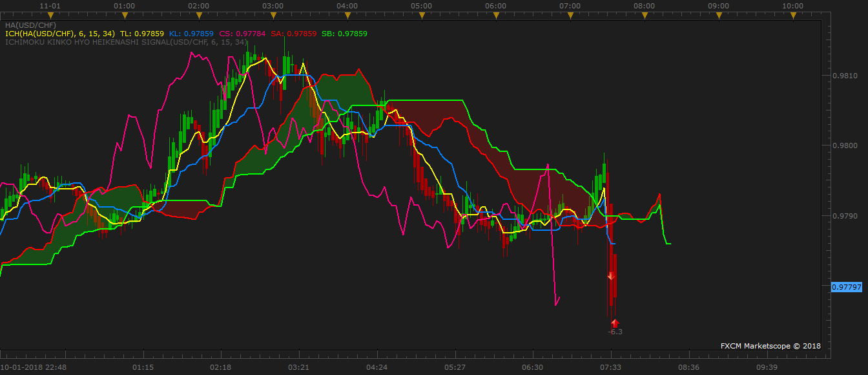
Task: Click the gold marker under 04:00
Action: pyautogui.click(x=347, y=14)
